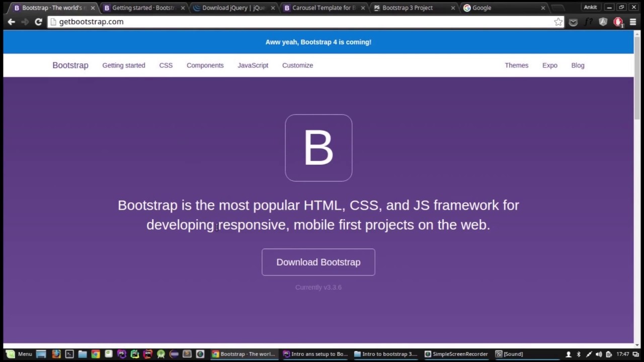Launch Firefox from the taskbar
Image resolution: width=644 pixels, height=362 pixels.
[56, 354]
